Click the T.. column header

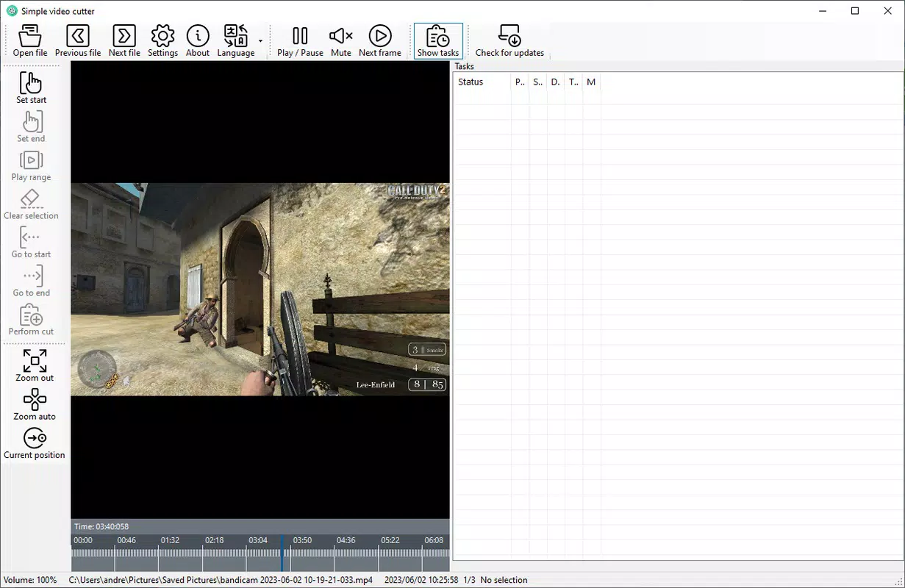coord(574,82)
